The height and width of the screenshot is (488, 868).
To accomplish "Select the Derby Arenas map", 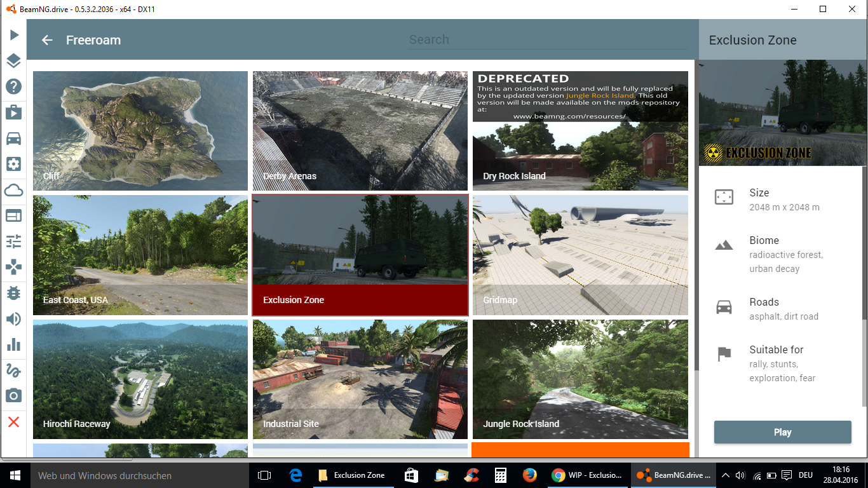I will pos(360,130).
